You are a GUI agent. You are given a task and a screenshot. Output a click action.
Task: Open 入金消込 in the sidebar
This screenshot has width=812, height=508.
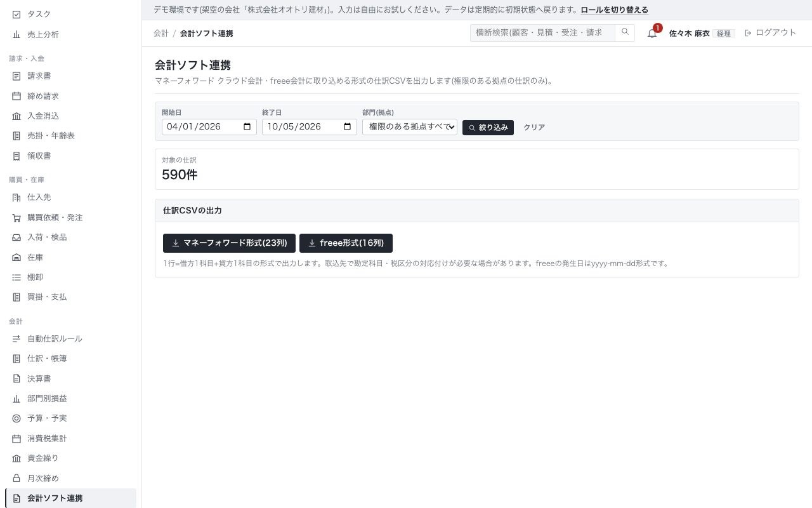(70, 116)
